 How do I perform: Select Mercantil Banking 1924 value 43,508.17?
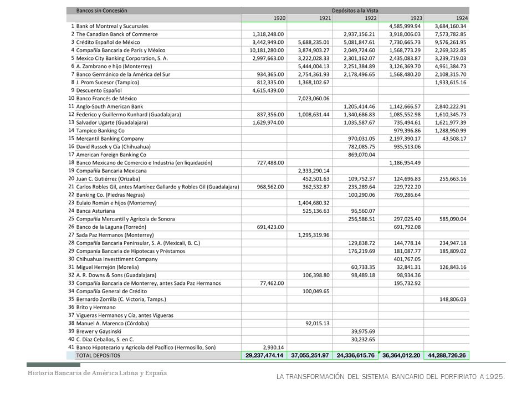454,139
